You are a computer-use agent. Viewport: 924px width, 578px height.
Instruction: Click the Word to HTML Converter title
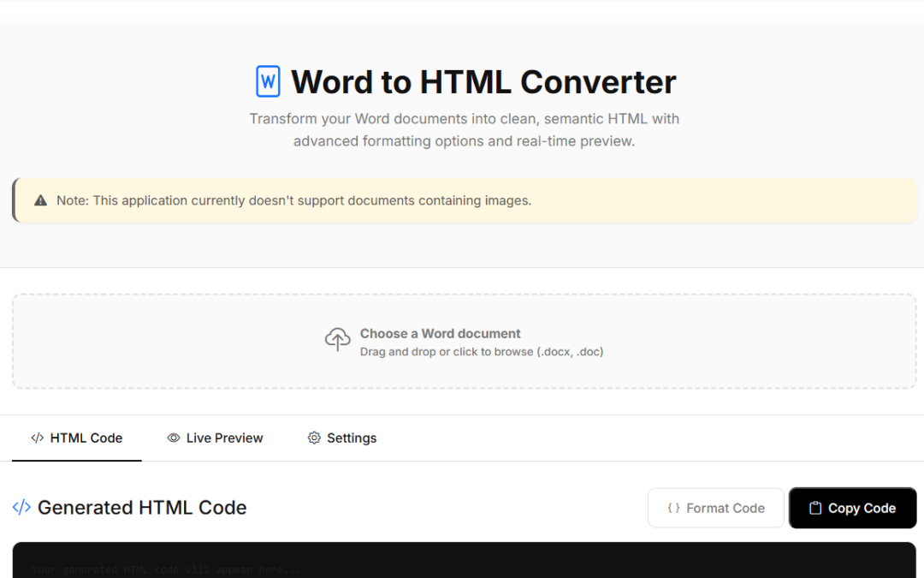point(483,81)
